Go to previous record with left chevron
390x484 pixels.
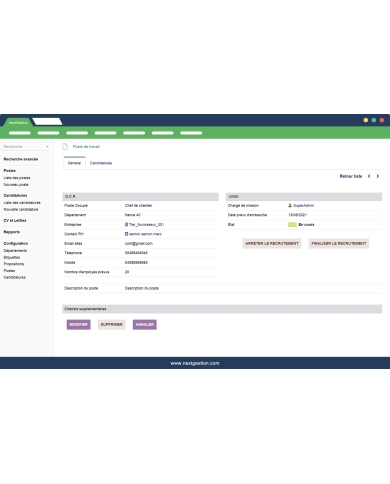pos(369,176)
